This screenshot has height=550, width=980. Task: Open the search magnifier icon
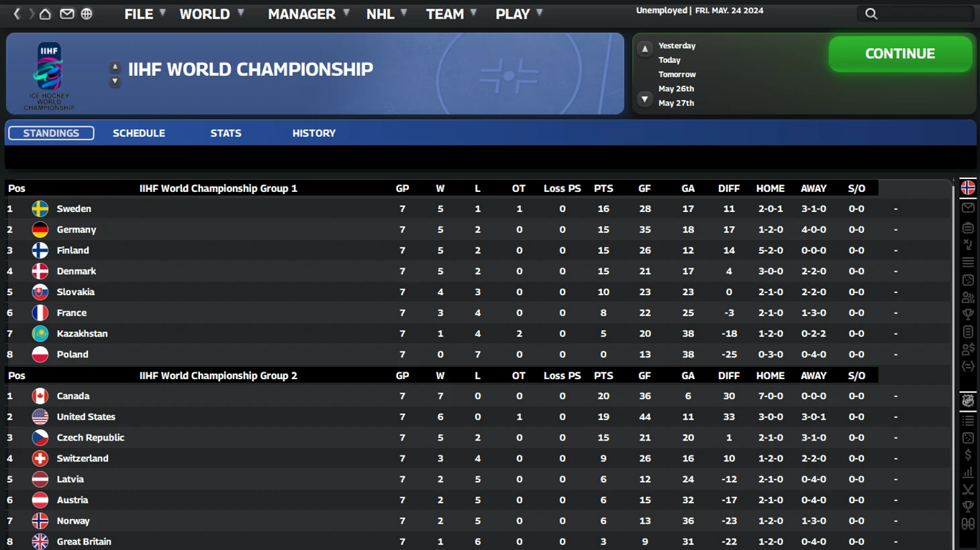click(x=871, y=13)
